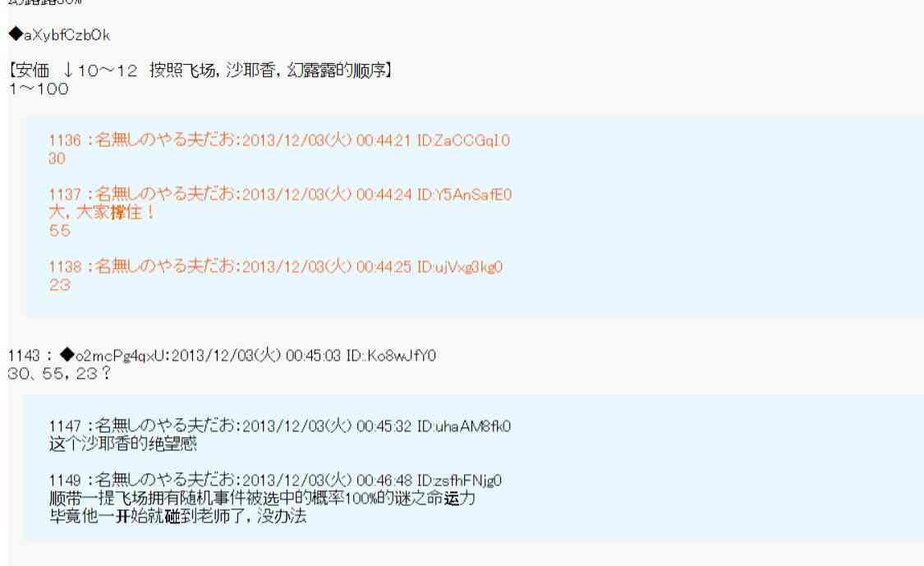The height and width of the screenshot is (566, 924).
Task: Click ID:Ko8wJfY0 in post 1143
Action: click(391, 356)
